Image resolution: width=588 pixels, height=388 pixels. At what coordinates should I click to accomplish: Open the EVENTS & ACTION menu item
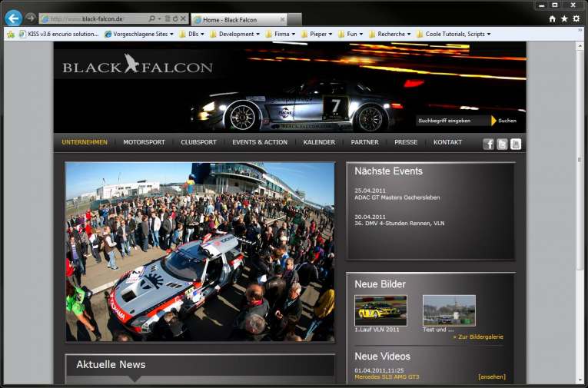tap(260, 142)
